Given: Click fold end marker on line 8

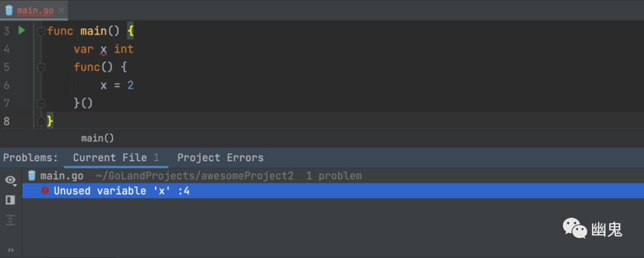Looking at the screenshot, I should click(41, 121).
